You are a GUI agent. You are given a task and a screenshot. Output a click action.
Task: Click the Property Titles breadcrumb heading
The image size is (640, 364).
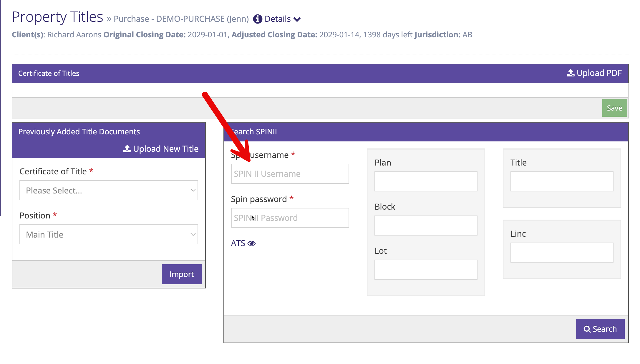[x=57, y=17]
